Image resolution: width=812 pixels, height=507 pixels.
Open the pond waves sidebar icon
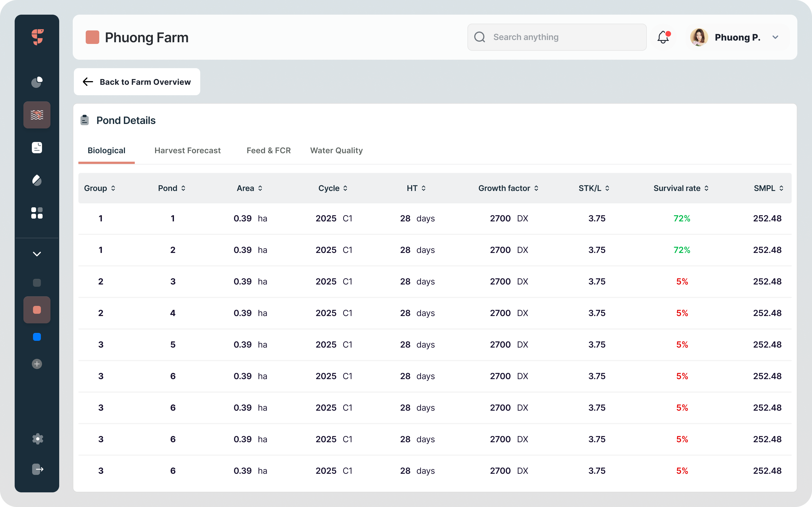coord(37,115)
